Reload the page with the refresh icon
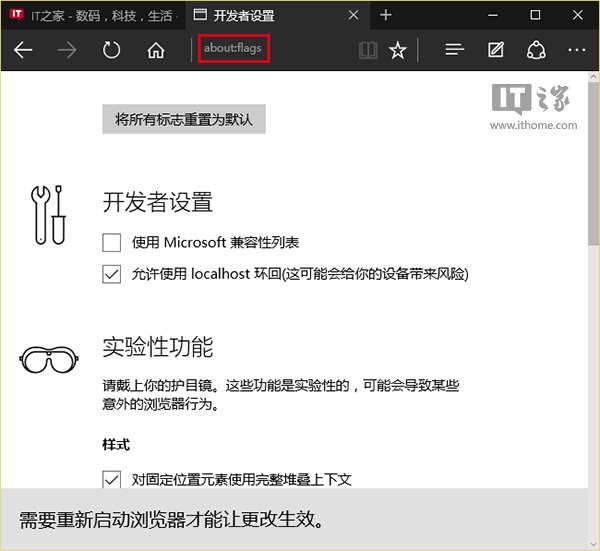600x551 pixels. click(x=111, y=50)
